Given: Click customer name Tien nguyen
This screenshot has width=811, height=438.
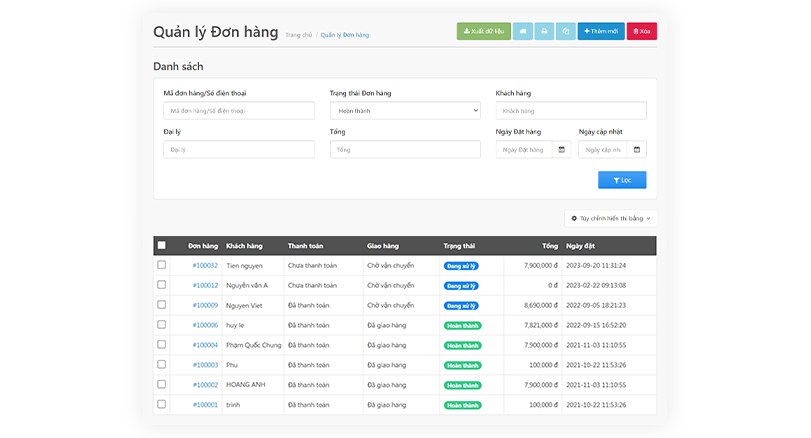Looking at the screenshot, I should point(244,265).
